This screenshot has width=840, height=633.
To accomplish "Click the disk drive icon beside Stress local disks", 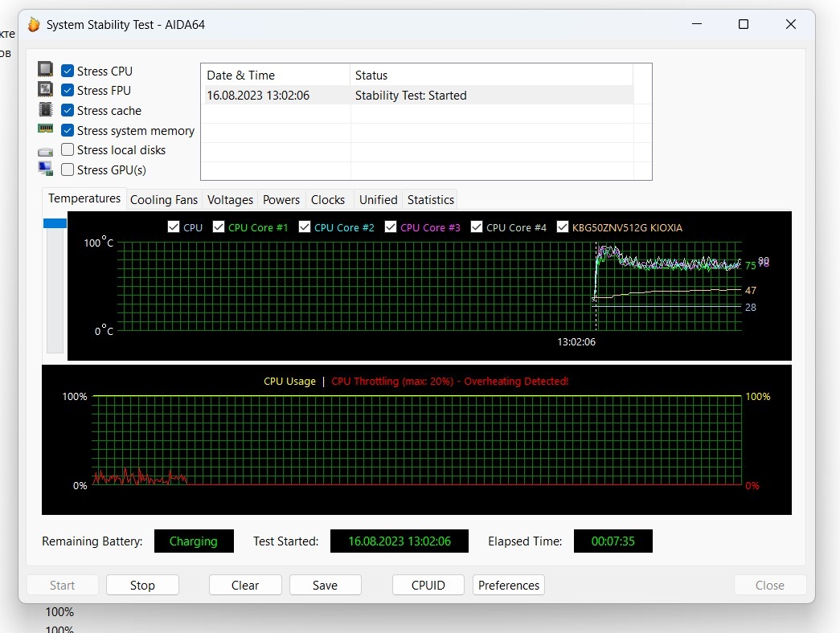I will pyautogui.click(x=46, y=151).
